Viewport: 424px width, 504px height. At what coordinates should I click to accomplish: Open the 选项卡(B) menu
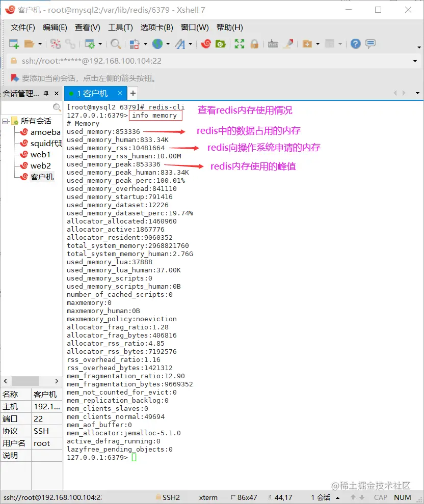click(x=156, y=27)
